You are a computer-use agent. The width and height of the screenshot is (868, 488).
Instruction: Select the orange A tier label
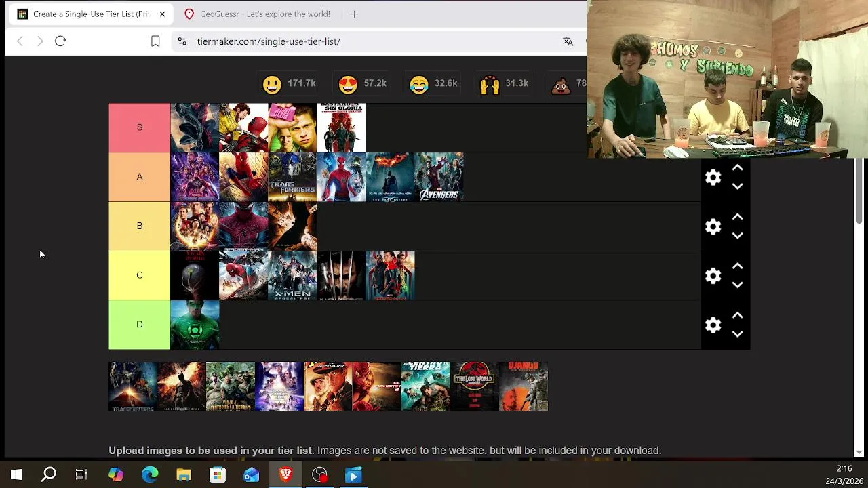(140, 177)
